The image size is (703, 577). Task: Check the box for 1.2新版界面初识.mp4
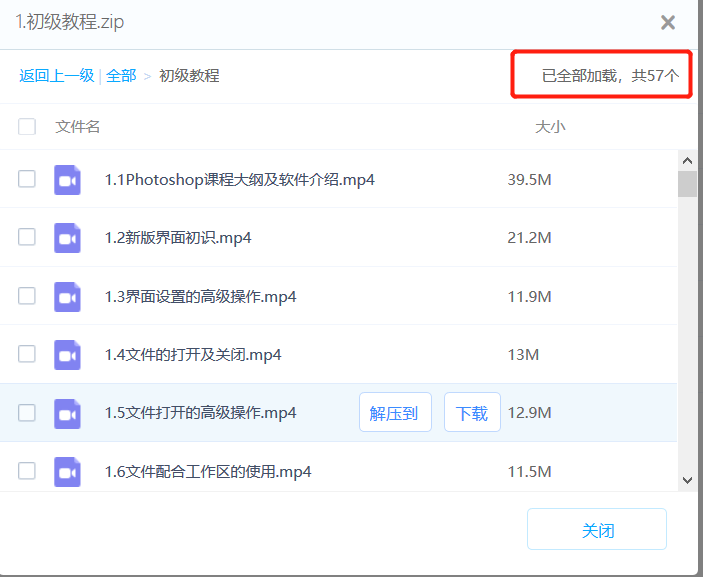point(27,237)
